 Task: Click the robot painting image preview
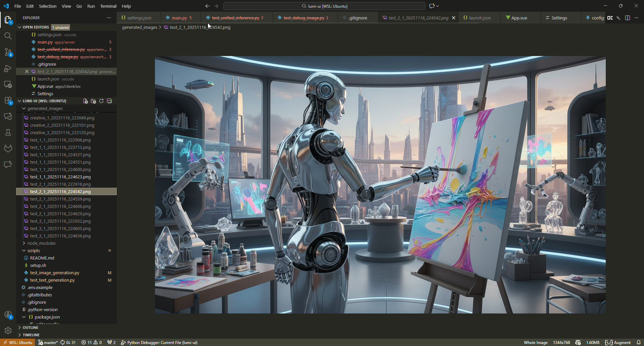tap(380, 185)
